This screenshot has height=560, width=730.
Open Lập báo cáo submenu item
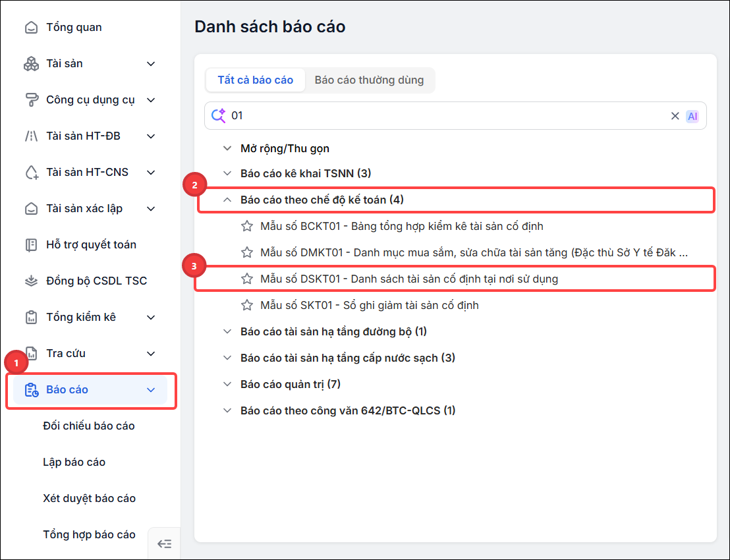pos(74,462)
